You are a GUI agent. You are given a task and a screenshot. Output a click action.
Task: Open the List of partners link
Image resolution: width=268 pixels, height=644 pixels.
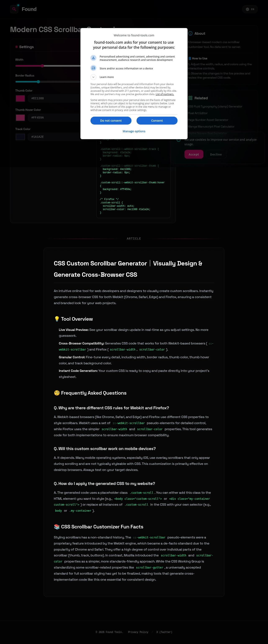click(165, 94)
